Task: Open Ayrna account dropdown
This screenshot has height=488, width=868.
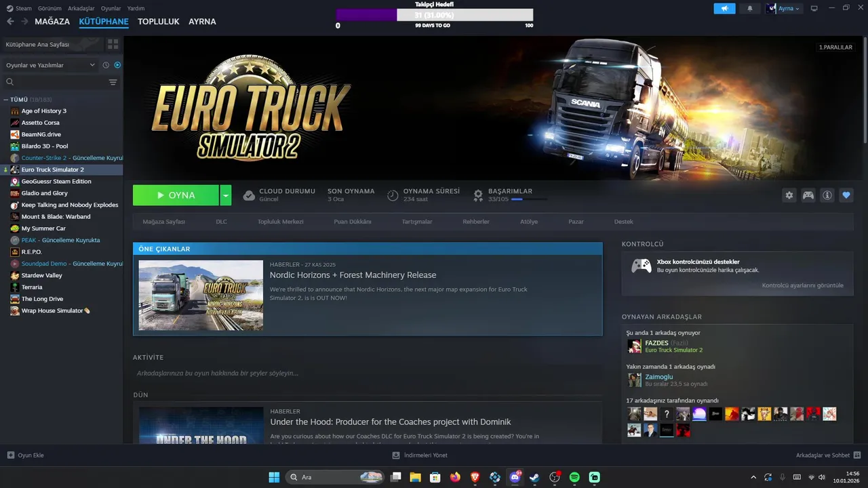Action: (783, 9)
